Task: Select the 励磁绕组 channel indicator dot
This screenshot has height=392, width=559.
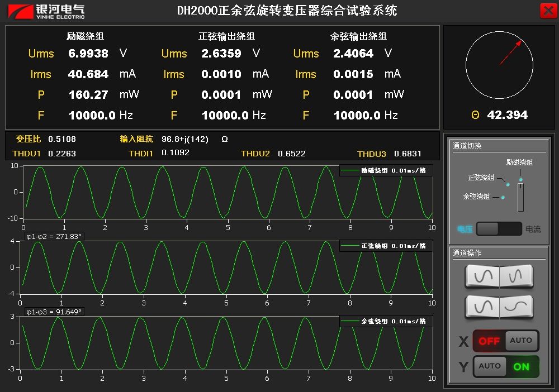Action: pos(520,179)
